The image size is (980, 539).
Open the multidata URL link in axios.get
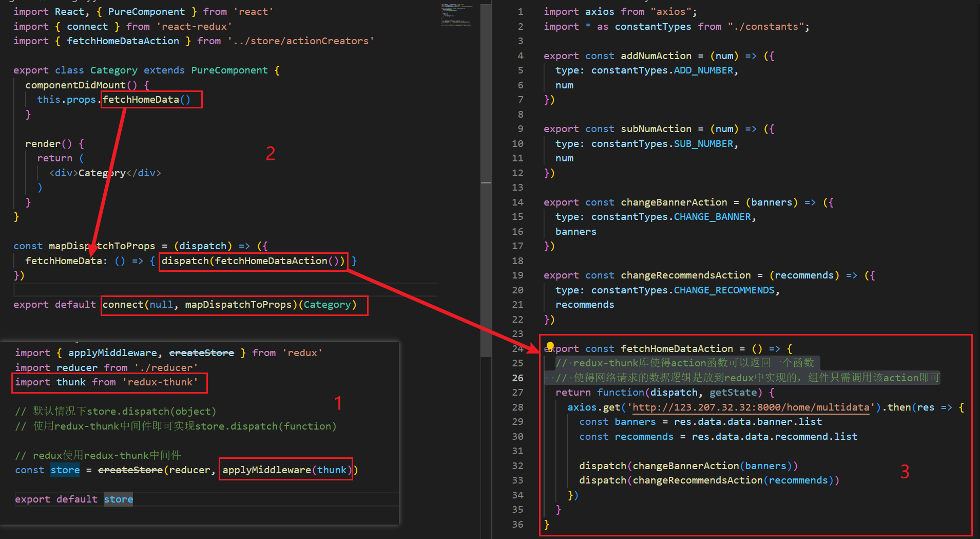point(751,407)
